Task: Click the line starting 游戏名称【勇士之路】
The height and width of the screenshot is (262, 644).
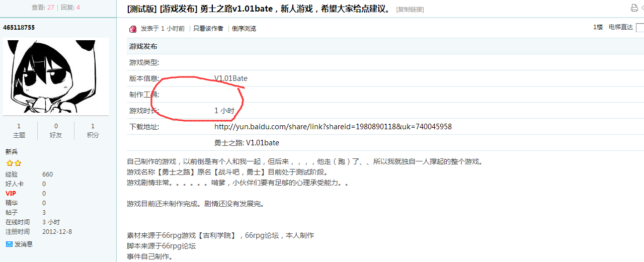Action: coord(227,172)
